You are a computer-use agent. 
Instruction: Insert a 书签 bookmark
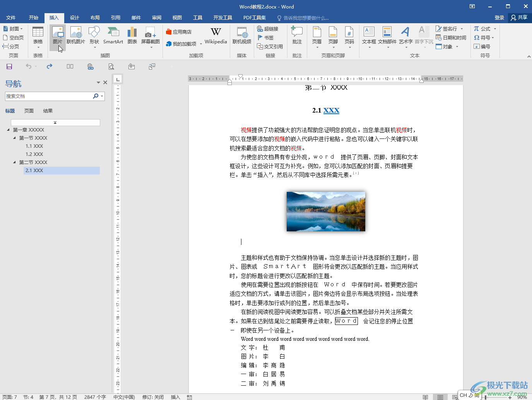click(x=265, y=38)
